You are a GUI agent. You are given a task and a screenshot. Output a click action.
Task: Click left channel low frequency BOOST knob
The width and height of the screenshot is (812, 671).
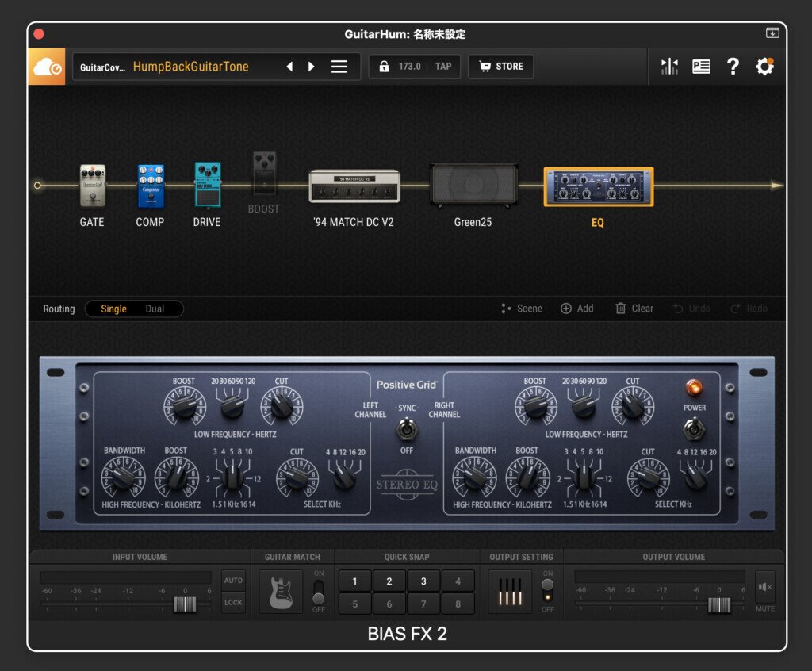(x=184, y=406)
